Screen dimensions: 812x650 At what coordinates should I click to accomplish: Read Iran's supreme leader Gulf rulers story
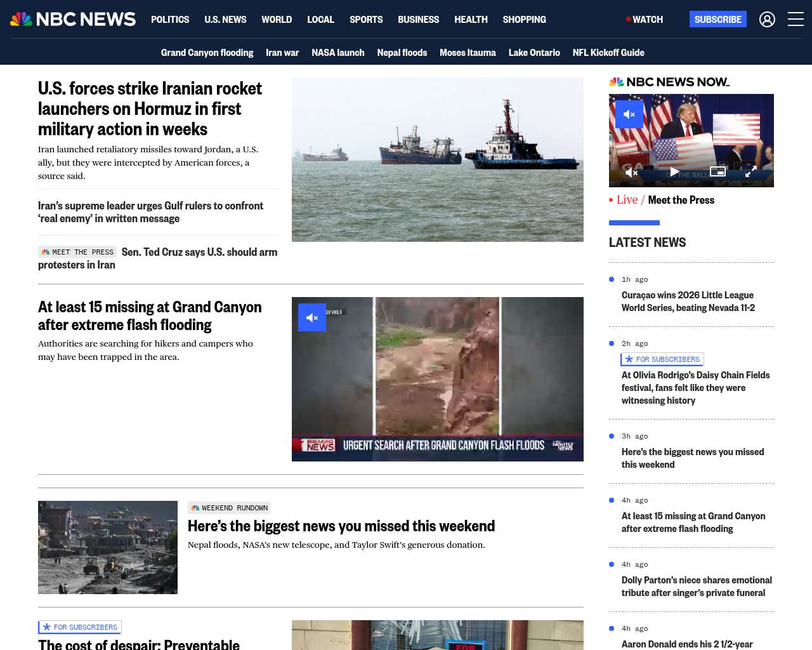pyautogui.click(x=150, y=212)
